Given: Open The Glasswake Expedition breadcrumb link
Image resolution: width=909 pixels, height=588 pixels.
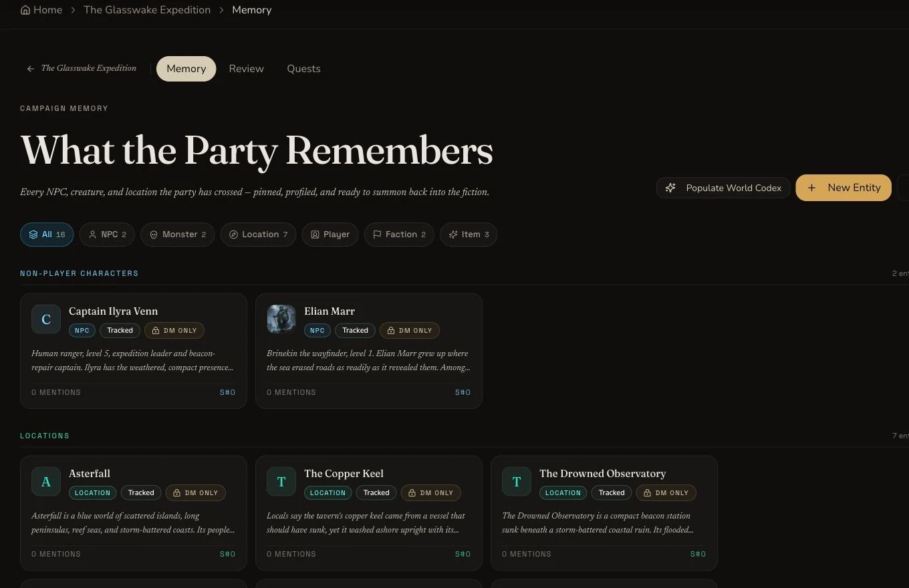Looking at the screenshot, I should (147, 10).
